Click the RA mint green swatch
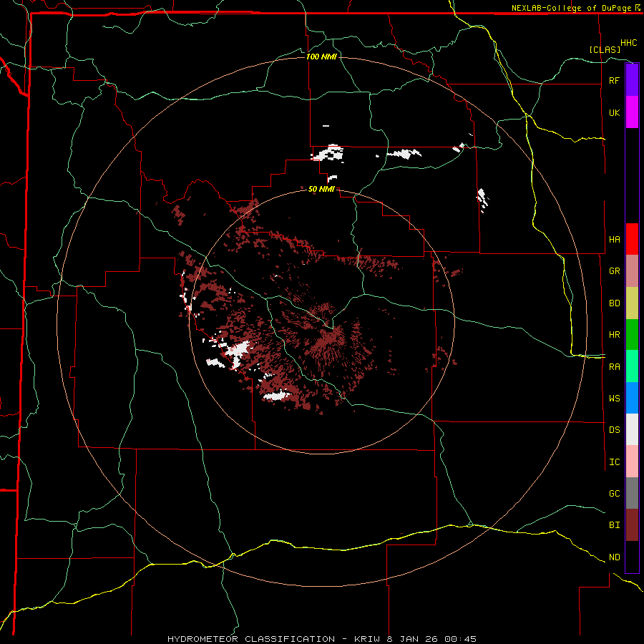 point(632,366)
